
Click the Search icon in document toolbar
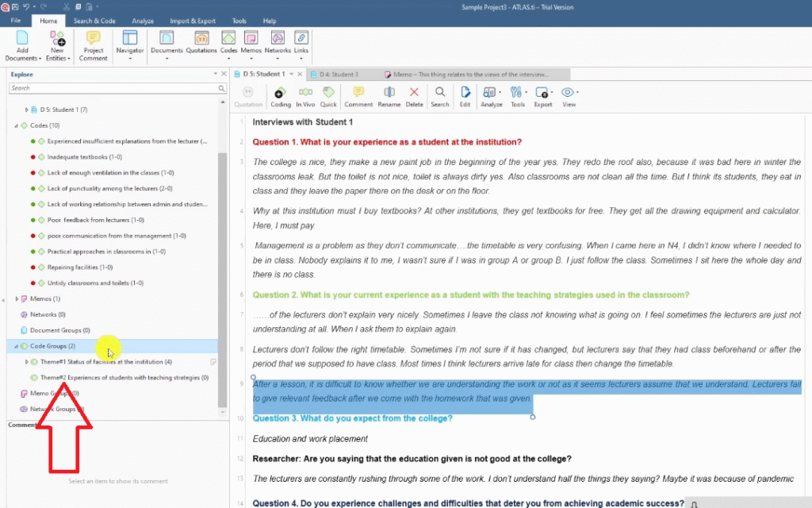(439, 96)
